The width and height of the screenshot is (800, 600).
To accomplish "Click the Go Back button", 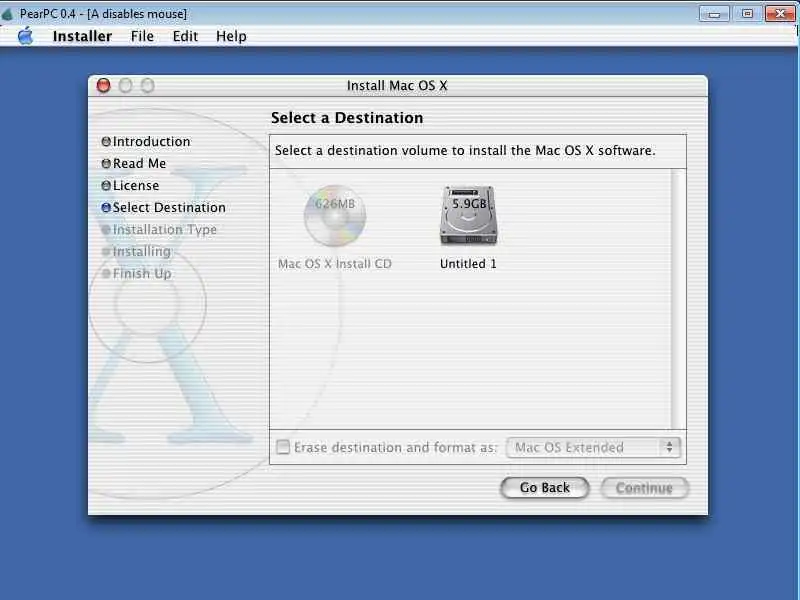I will [x=544, y=488].
